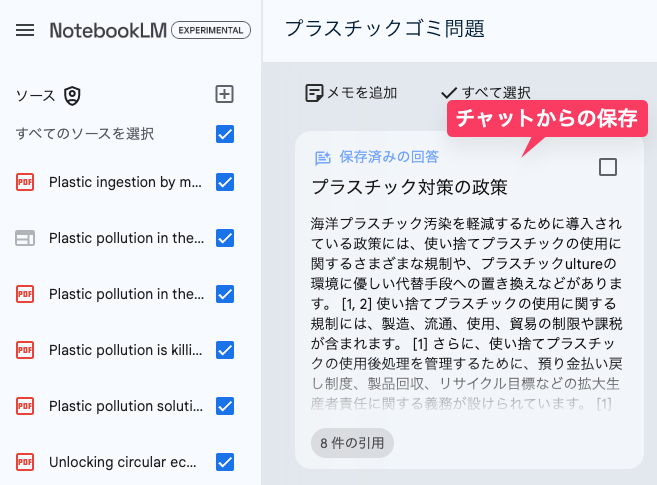Click the web page icon for second source
Image resolution: width=657 pixels, height=485 pixels.
[25, 238]
